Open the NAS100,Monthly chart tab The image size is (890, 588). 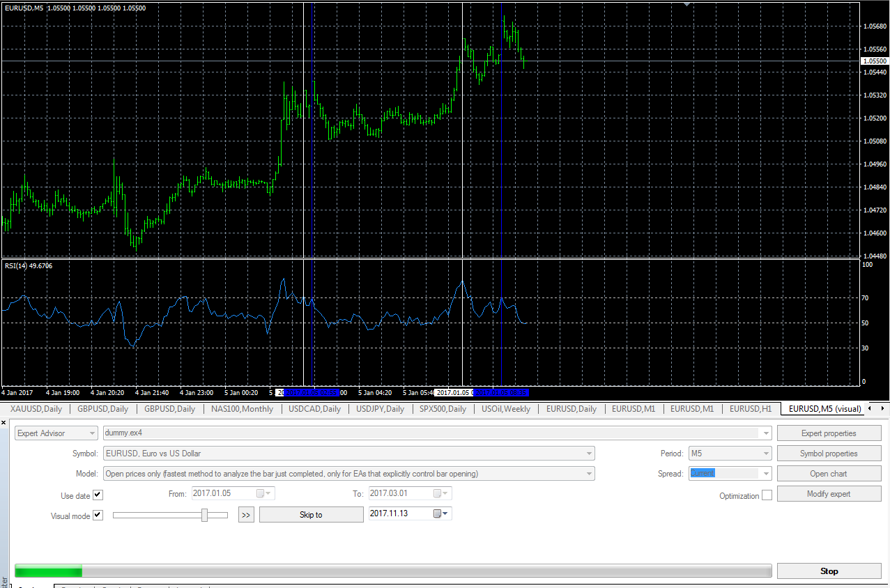pyautogui.click(x=243, y=409)
